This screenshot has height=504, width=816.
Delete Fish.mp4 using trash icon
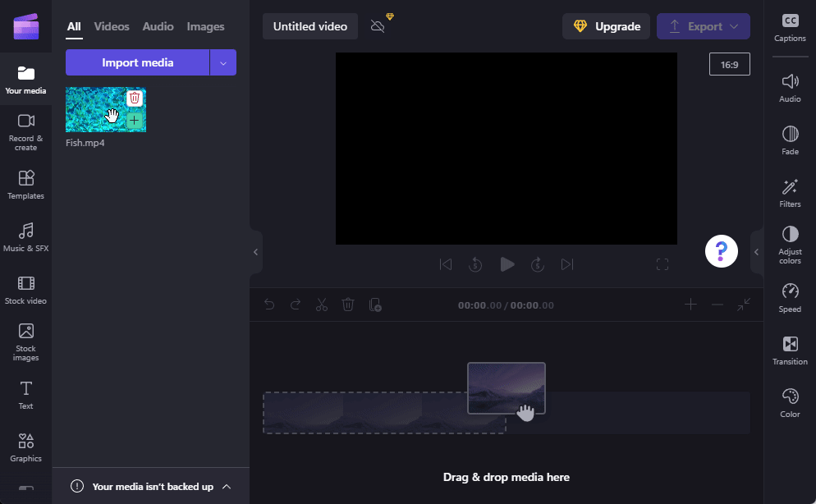click(135, 98)
